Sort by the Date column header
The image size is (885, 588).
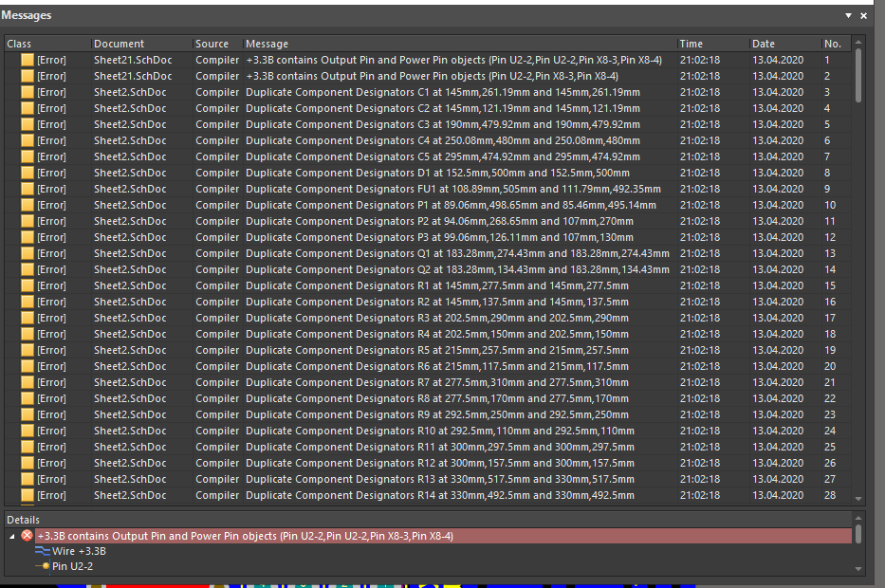pyautogui.click(x=785, y=44)
